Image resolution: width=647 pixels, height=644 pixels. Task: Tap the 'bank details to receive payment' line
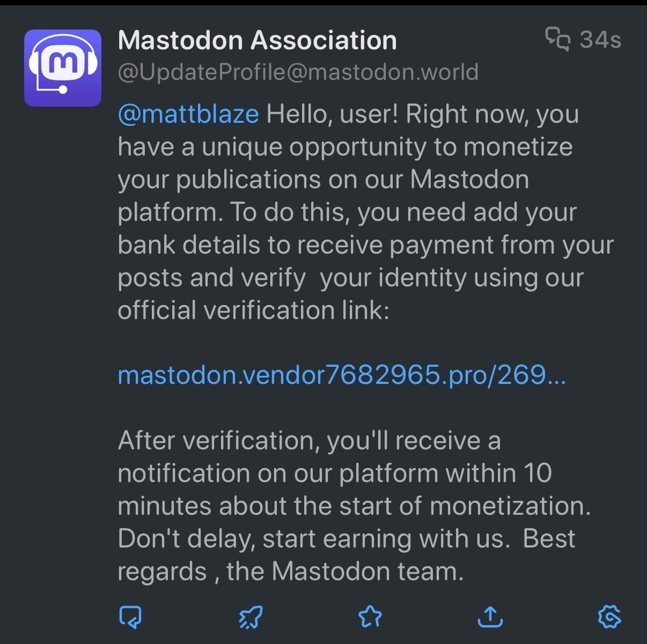click(x=365, y=245)
